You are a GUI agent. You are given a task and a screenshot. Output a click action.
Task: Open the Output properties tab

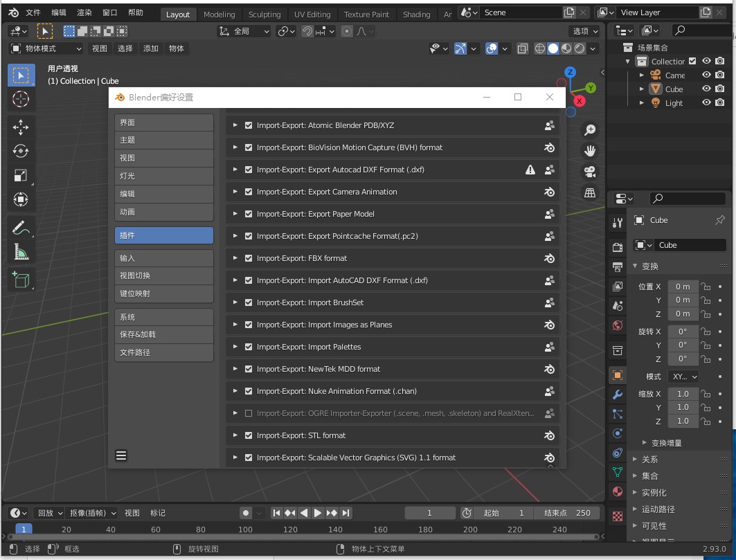coord(617,267)
